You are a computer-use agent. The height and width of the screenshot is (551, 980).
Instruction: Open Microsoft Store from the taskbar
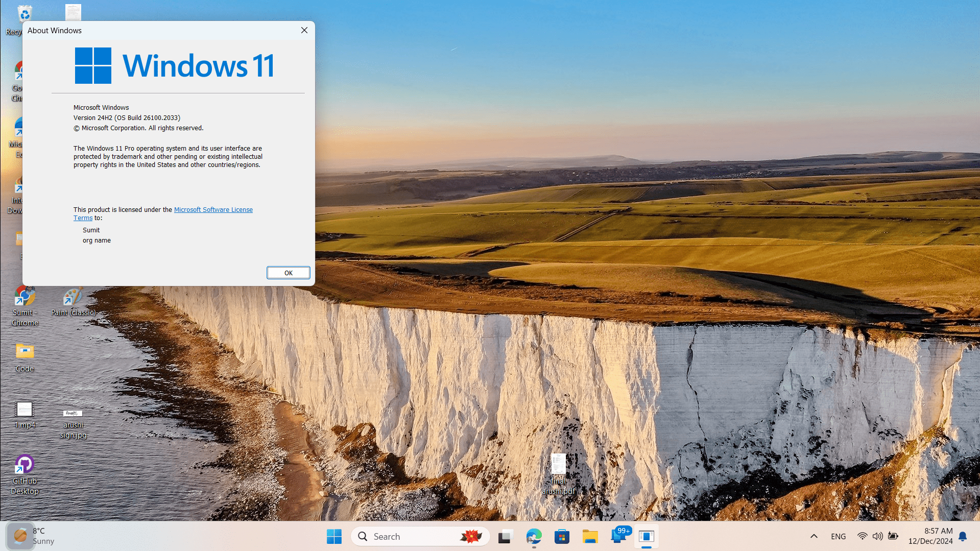(562, 536)
